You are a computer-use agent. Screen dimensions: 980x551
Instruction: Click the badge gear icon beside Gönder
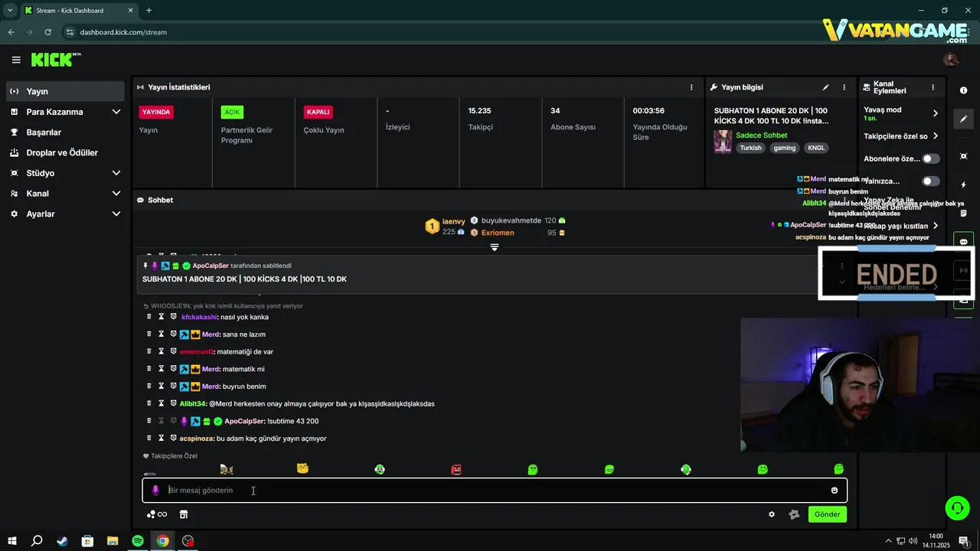(794, 514)
